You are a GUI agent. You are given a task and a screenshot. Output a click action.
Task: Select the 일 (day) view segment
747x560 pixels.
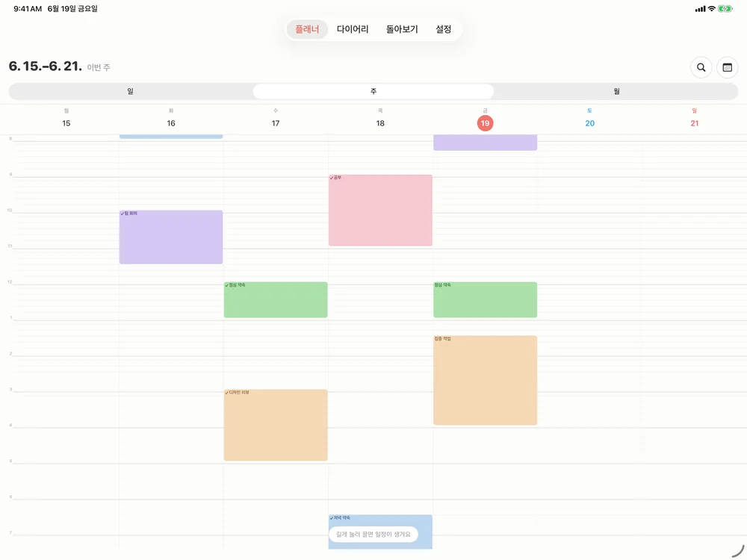[x=130, y=91]
